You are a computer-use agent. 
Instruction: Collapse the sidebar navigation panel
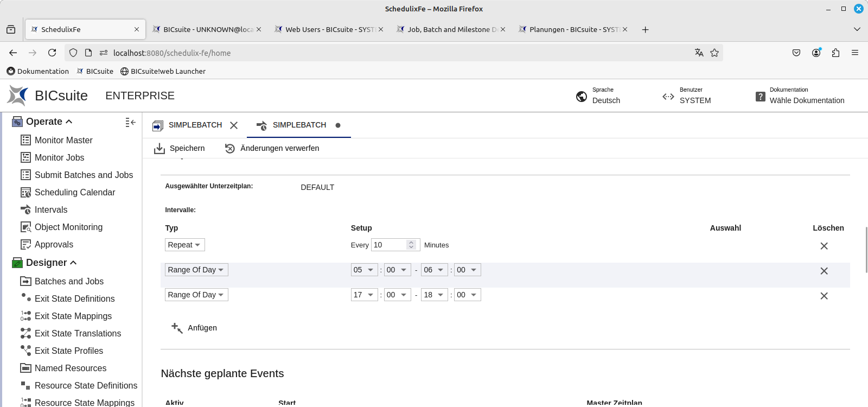coord(130,123)
